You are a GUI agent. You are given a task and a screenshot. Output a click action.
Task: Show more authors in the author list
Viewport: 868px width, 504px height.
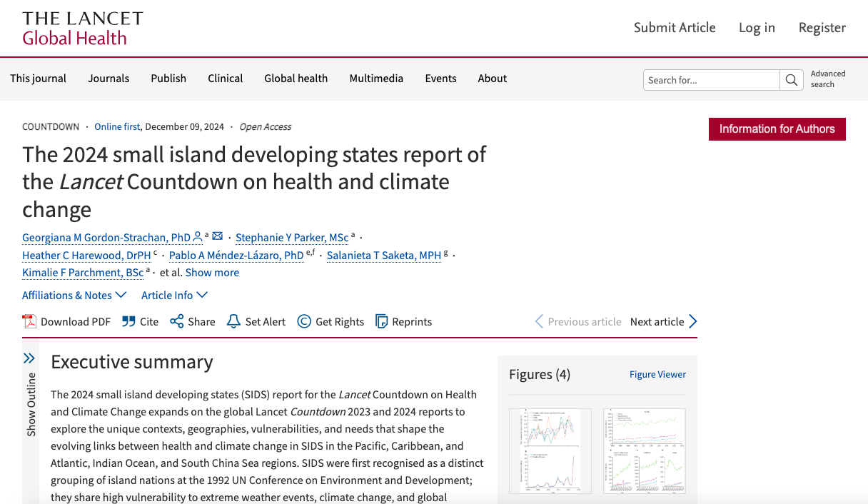coord(212,273)
